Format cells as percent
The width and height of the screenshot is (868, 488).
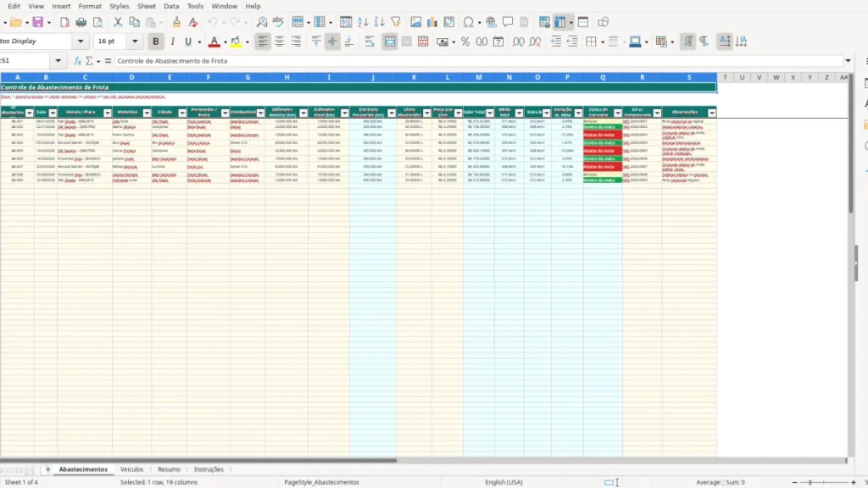coord(465,42)
